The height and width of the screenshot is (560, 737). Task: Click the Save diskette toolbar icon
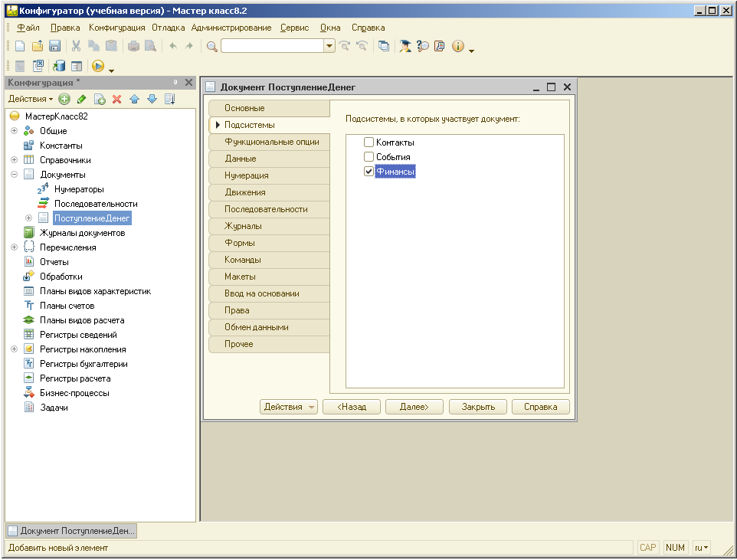(x=54, y=46)
